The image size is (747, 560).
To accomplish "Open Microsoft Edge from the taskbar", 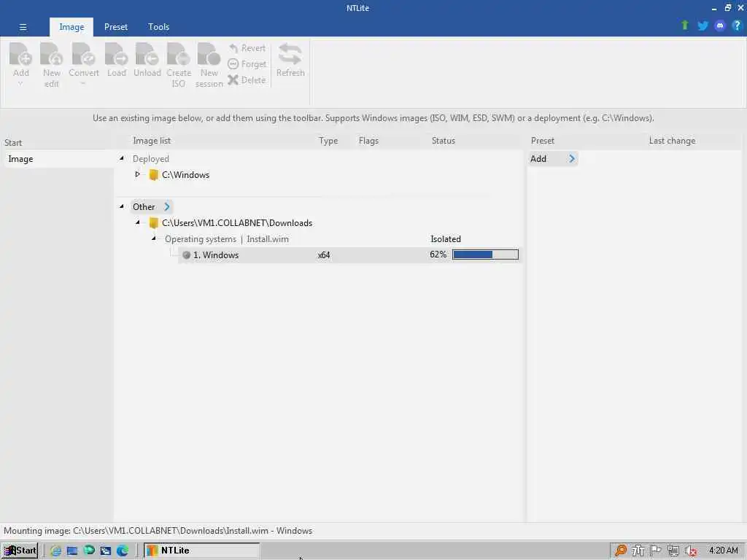I will tap(123, 551).
